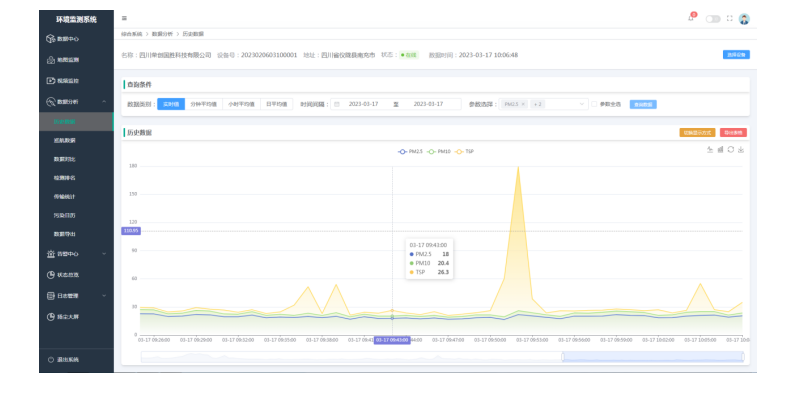The width and height of the screenshot is (800, 394).
Task: Select the 传输统计 sidebar item
Action: 76,196
